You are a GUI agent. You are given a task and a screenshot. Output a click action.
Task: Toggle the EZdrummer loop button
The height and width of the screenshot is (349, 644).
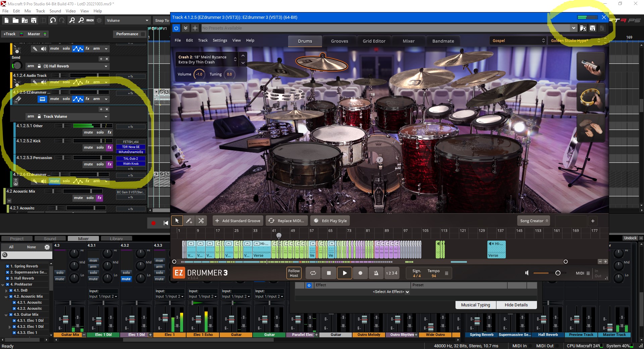point(313,273)
